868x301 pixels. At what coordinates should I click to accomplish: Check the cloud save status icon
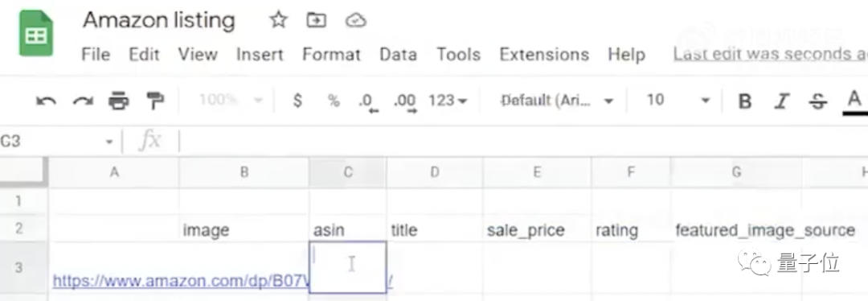[x=355, y=21]
